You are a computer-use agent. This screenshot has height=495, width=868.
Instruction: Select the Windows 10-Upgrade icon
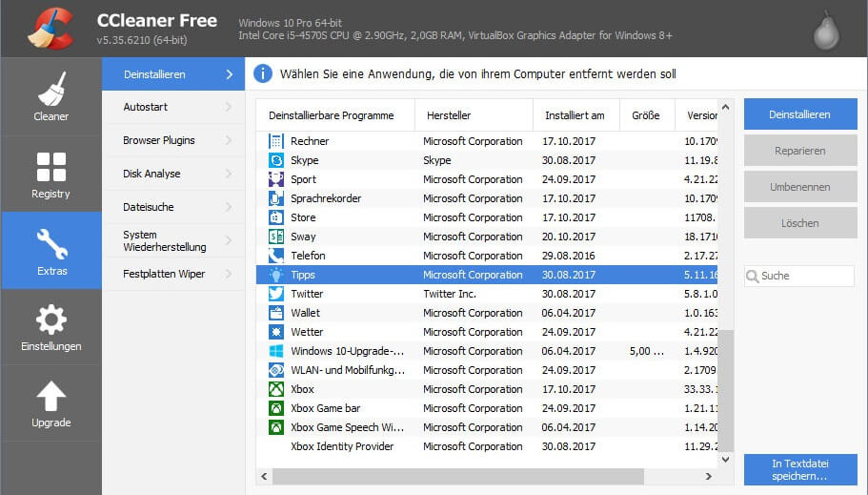pos(275,351)
